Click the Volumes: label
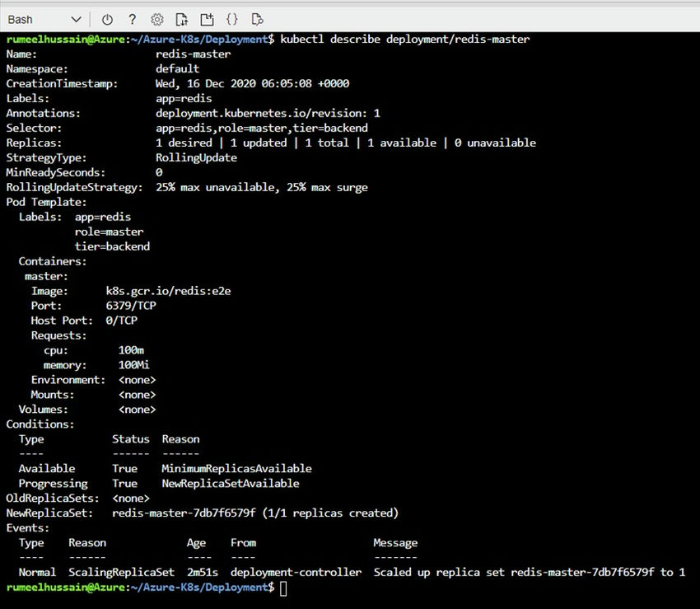The image size is (700, 609). pyautogui.click(x=44, y=410)
